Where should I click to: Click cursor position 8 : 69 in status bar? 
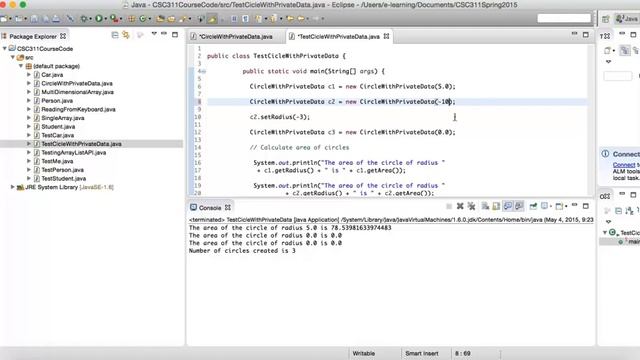(462, 353)
